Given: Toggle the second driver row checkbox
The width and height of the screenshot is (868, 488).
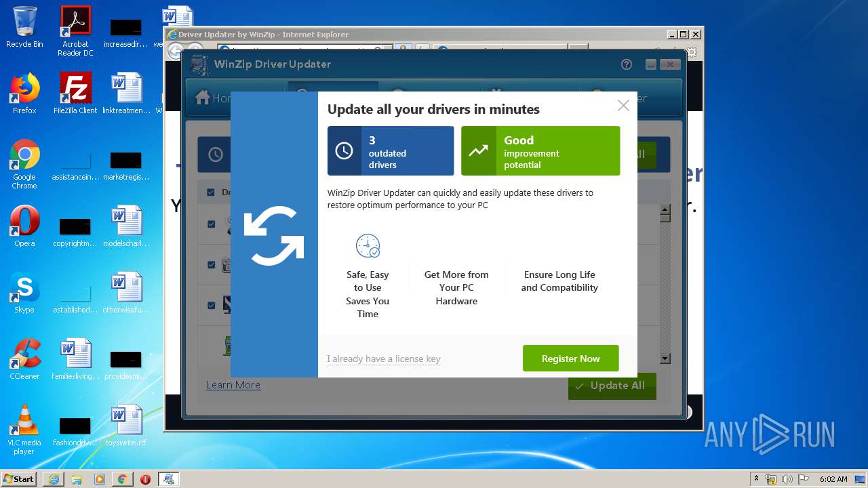Looking at the screenshot, I should (x=211, y=264).
